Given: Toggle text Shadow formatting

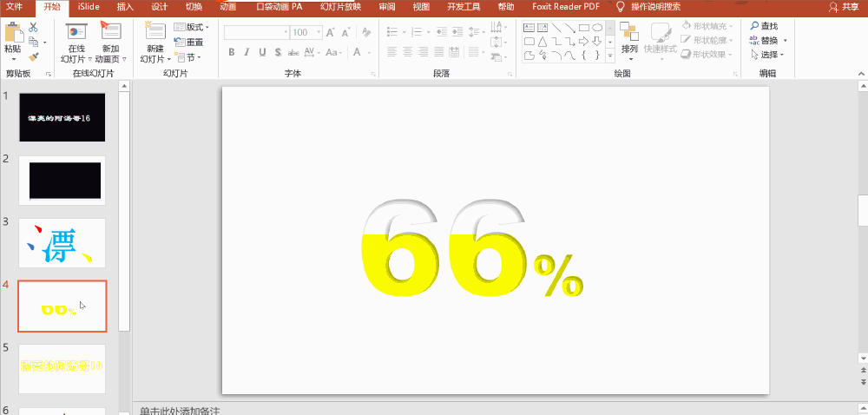Looking at the screenshot, I should click(278, 52).
